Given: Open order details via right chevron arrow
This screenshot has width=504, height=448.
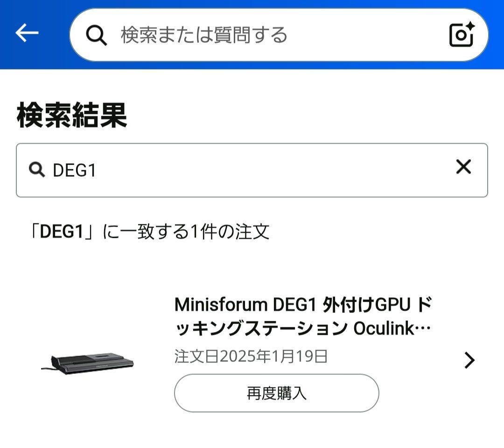Looking at the screenshot, I should (x=469, y=360).
